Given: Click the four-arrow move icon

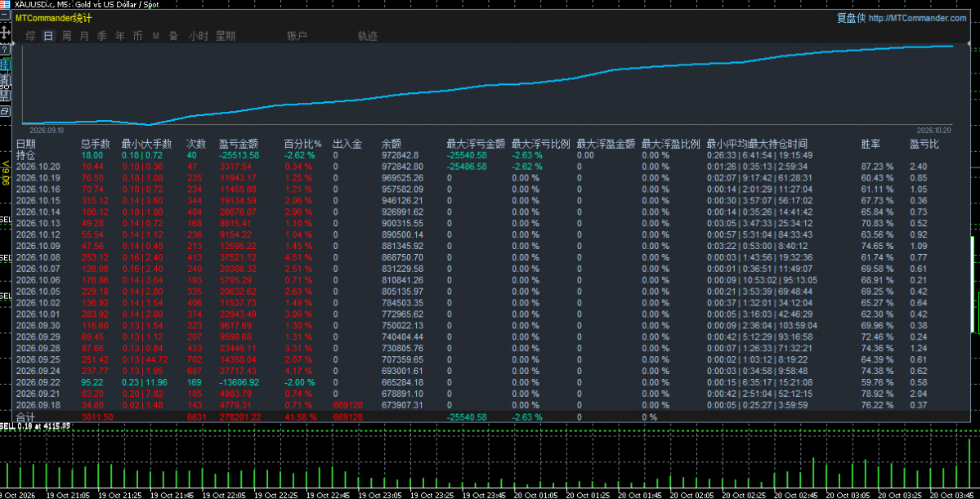Looking at the screenshot, I should [5, 32].
